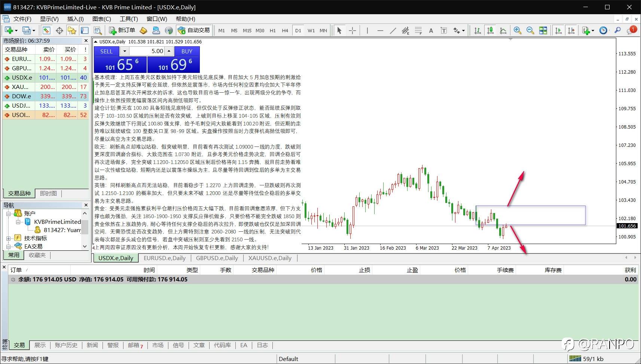
Task: Open the indicators list dropdown
Action: [588, 30]
